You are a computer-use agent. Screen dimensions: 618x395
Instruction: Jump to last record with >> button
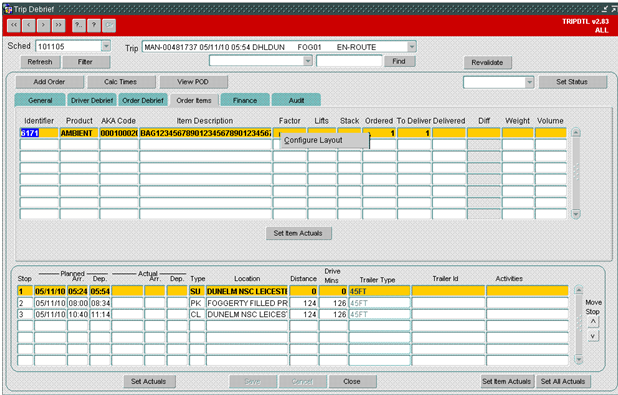point(58,25)
